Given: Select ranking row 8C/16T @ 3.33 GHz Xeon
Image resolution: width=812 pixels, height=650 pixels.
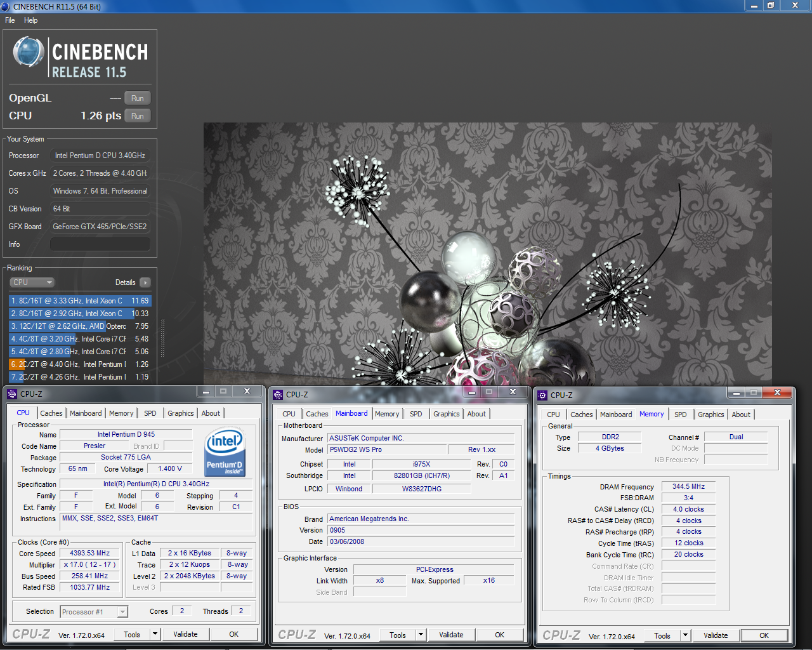Looking at the screenshot, I should [x=80, y=301].
